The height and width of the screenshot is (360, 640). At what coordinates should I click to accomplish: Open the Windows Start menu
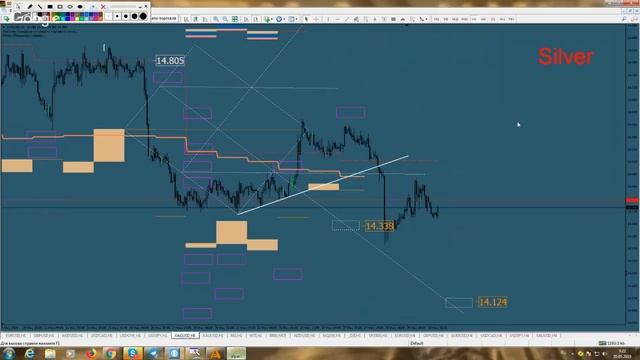point(8,353)
